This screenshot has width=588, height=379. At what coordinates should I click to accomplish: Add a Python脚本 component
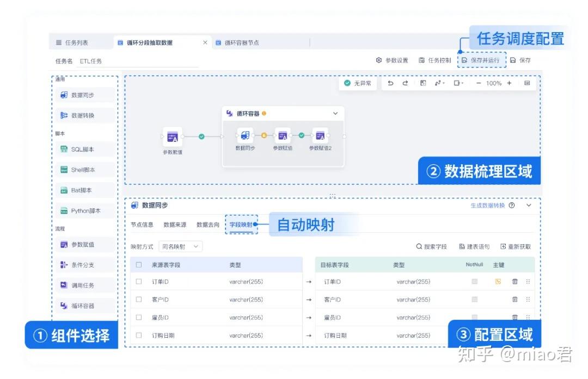85,211
